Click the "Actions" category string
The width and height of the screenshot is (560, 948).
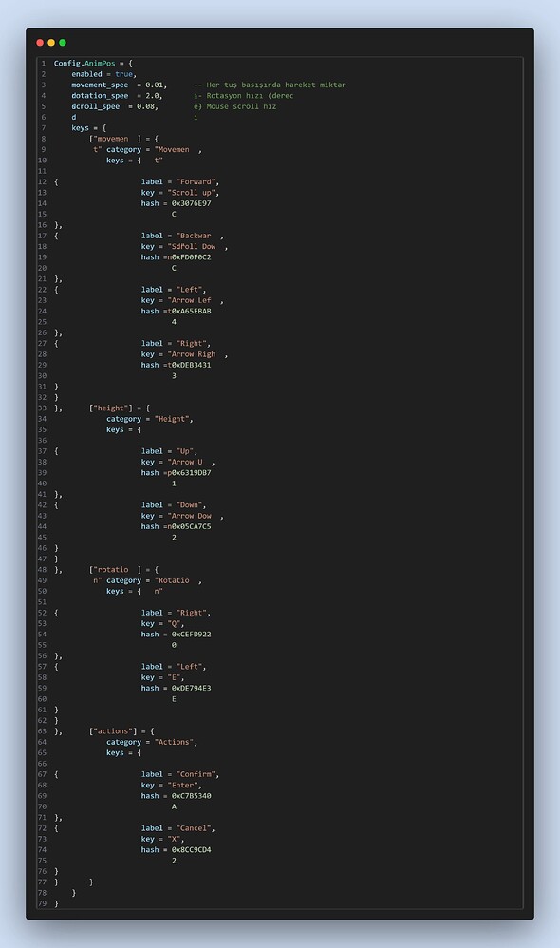point(174,742)
